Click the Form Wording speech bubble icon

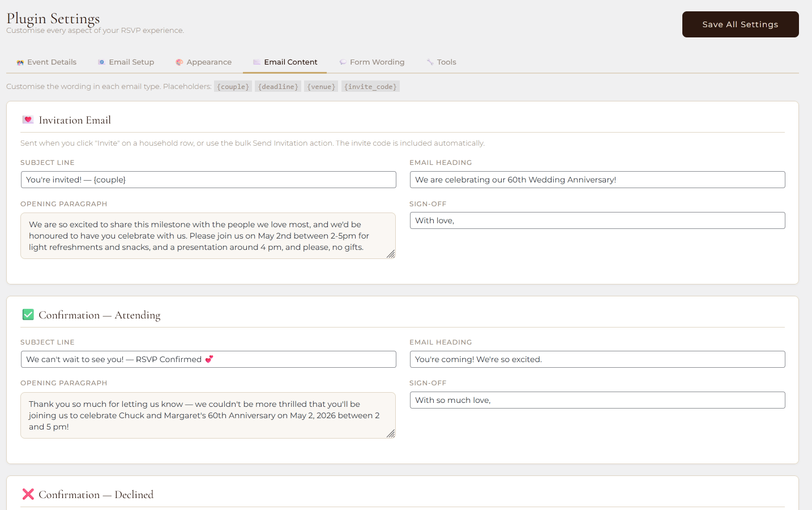343,62
